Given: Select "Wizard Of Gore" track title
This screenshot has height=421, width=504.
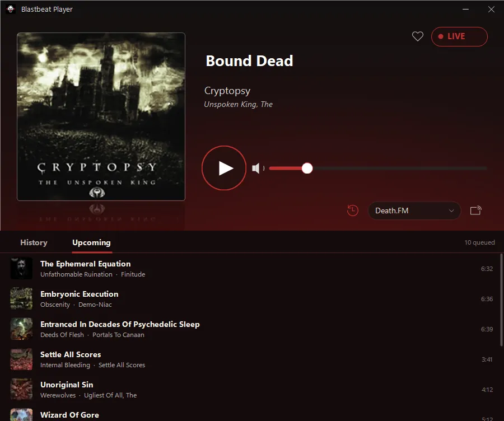Looking at the screenshot, I should coord(69,415).
